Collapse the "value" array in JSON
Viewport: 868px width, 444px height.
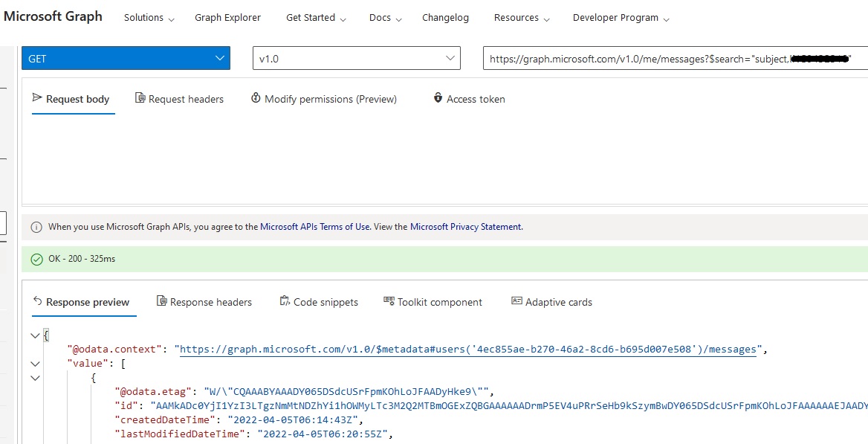tap(36, 364)
